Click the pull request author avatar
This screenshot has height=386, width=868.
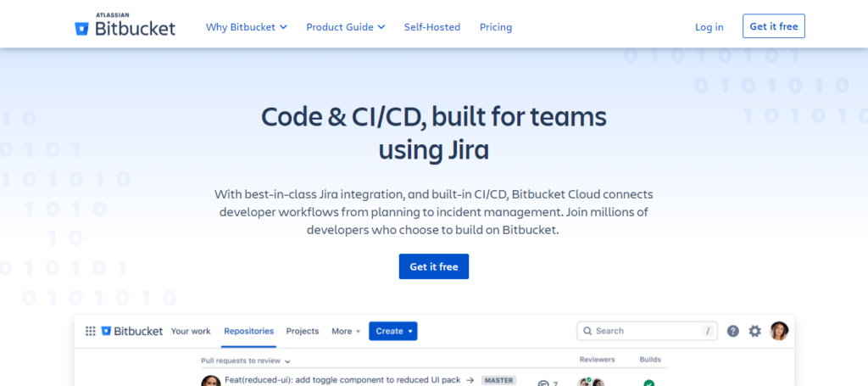pos(211,382)
